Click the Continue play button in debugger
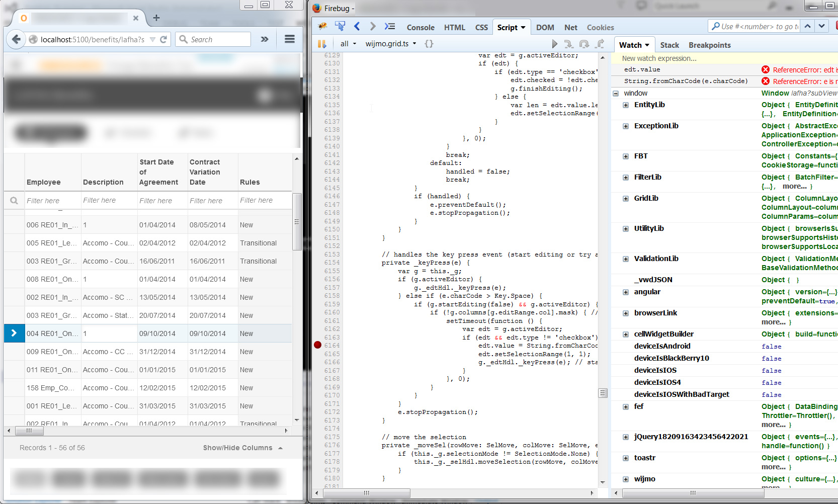Screen dimensions: 838x504 [554, 44]
